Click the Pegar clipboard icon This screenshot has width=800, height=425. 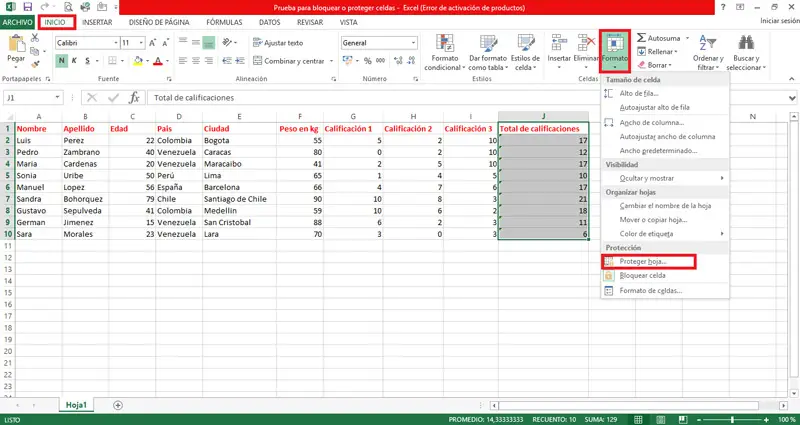(x=16, y=44)
